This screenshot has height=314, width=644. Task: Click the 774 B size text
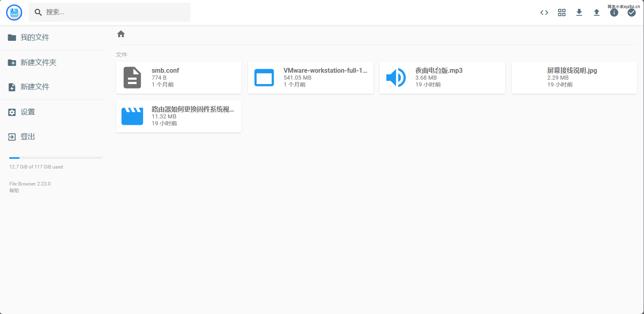159,78
